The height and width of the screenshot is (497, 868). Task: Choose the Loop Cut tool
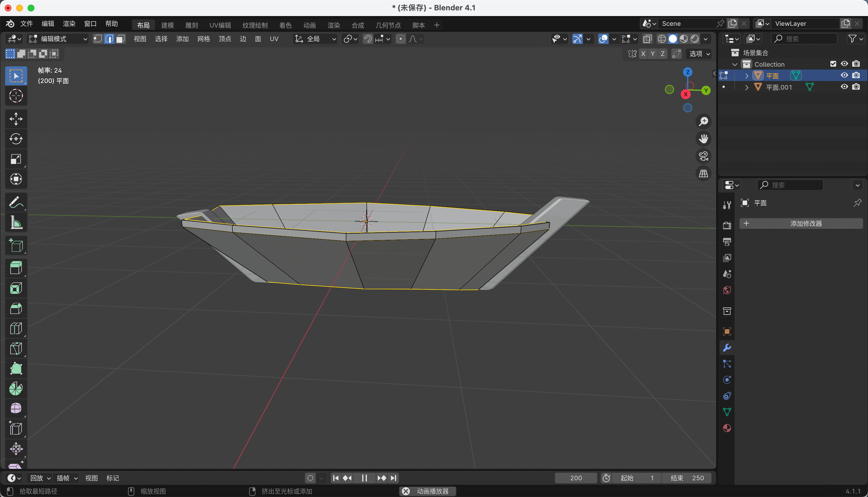(x=16, y=328)
